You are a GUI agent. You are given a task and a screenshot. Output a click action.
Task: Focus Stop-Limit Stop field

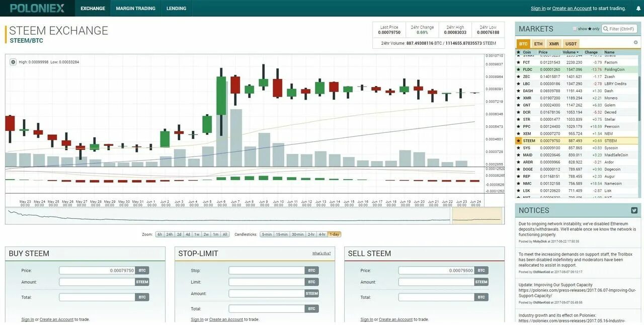pos(267,271)
